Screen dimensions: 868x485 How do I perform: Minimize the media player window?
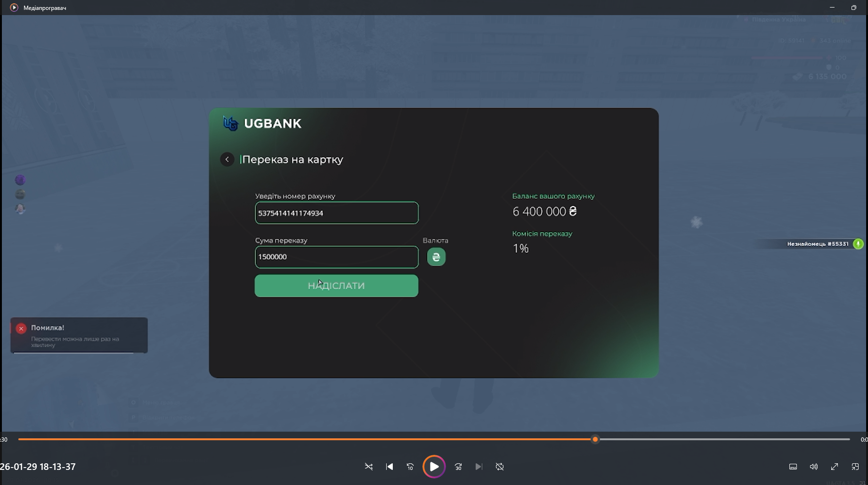point(832,8)
